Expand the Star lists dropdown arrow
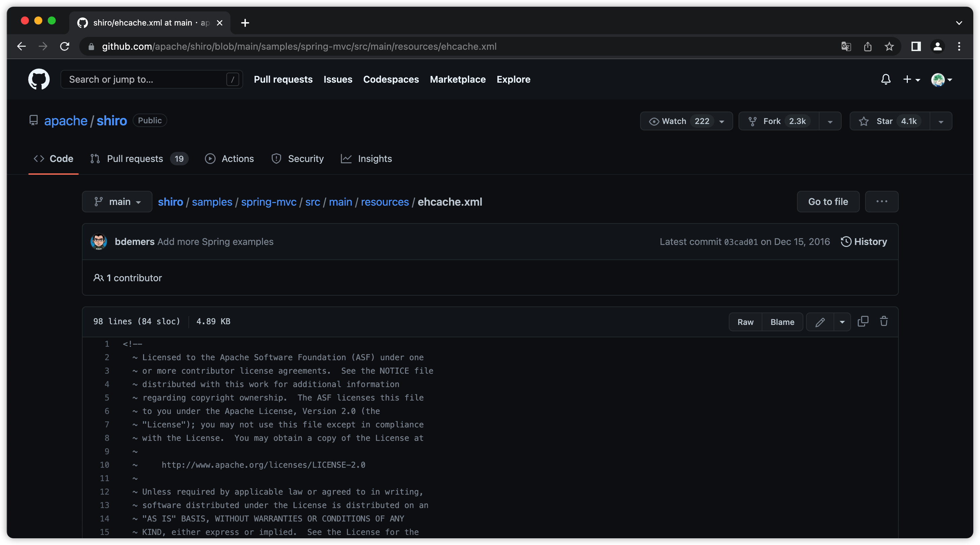980x545 pixels. click(941, 121)
